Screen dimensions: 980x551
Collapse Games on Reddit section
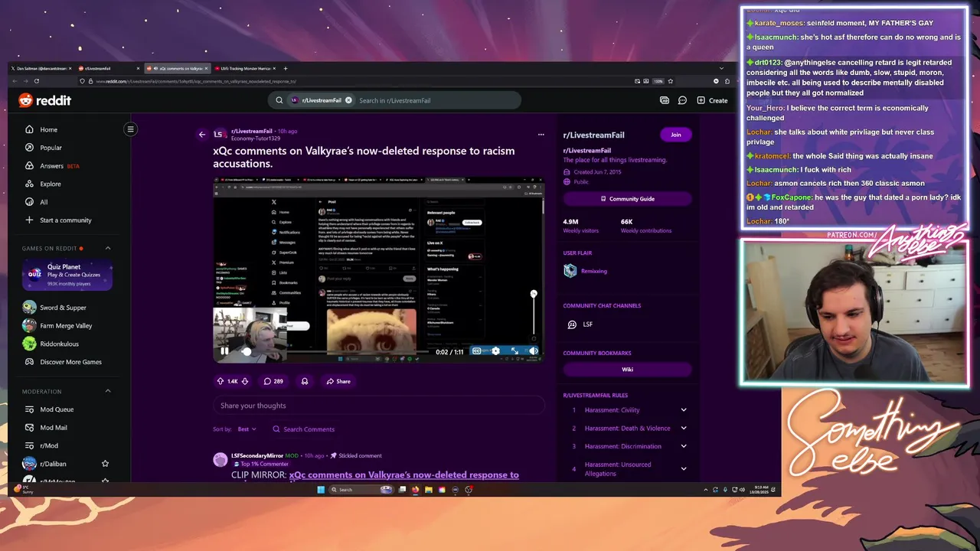[107, 248]
